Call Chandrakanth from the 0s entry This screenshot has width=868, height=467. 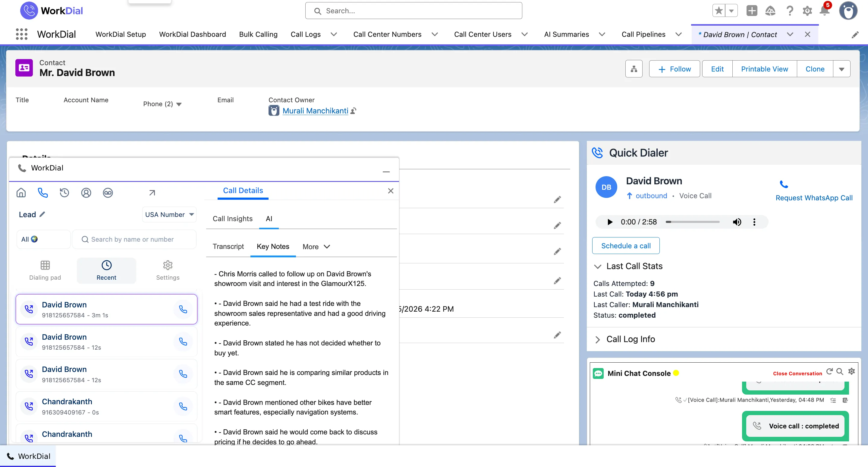coord(183,406)
